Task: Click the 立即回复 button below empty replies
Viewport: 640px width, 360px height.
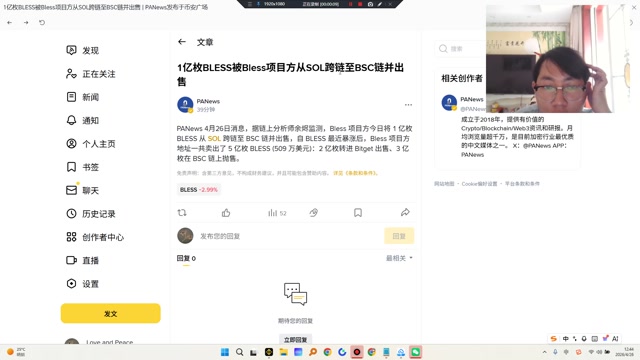Action: (x=295, y=339)
